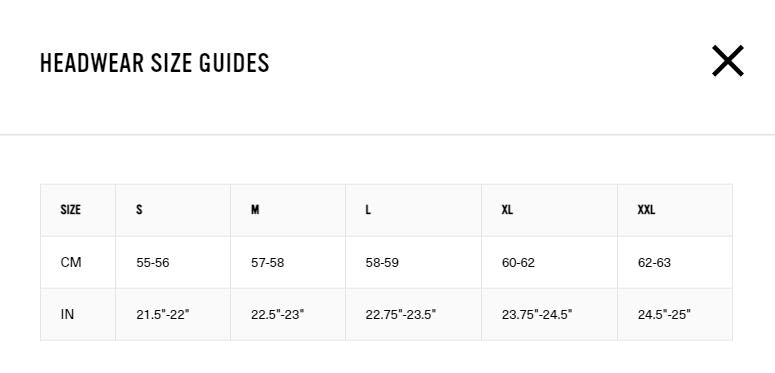Click the 21.5"-22" inches cell
This screenshot has width=775, height=373.
[x=173, y=314]
